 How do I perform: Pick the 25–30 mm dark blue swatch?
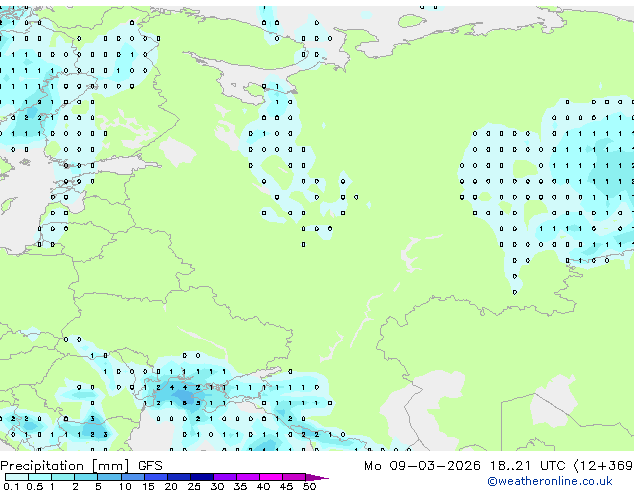(x=201, y=477)
